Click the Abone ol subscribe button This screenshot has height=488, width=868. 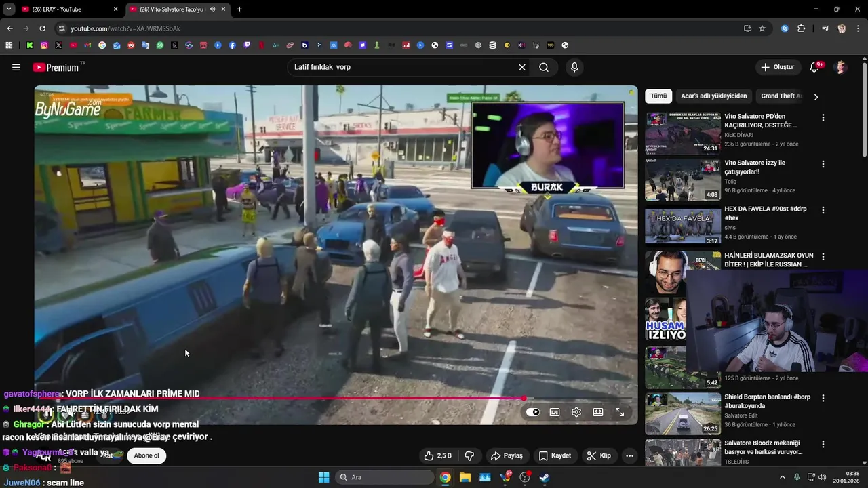(146, 455)
